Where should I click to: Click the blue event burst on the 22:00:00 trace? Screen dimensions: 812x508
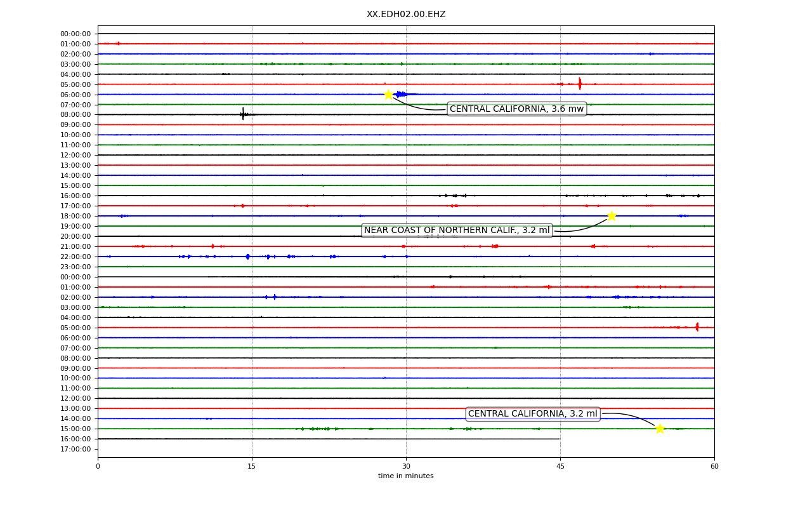pyautogui.click(x=247, y=257)
